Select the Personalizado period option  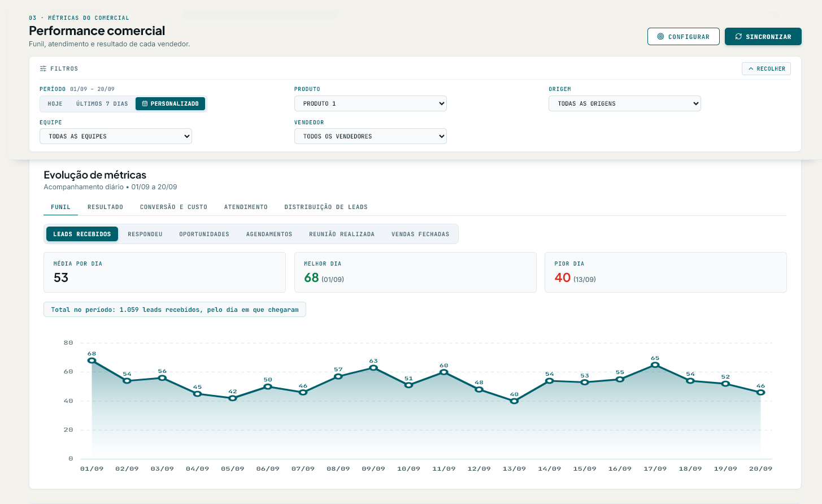tap(170, 103)
